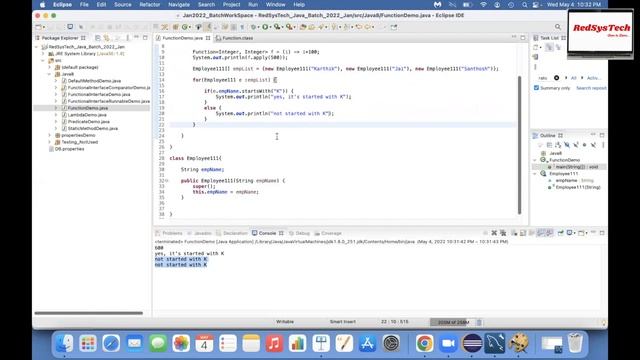Collapse the Java8 package node
640x360 pixels.
click(50, 74)
